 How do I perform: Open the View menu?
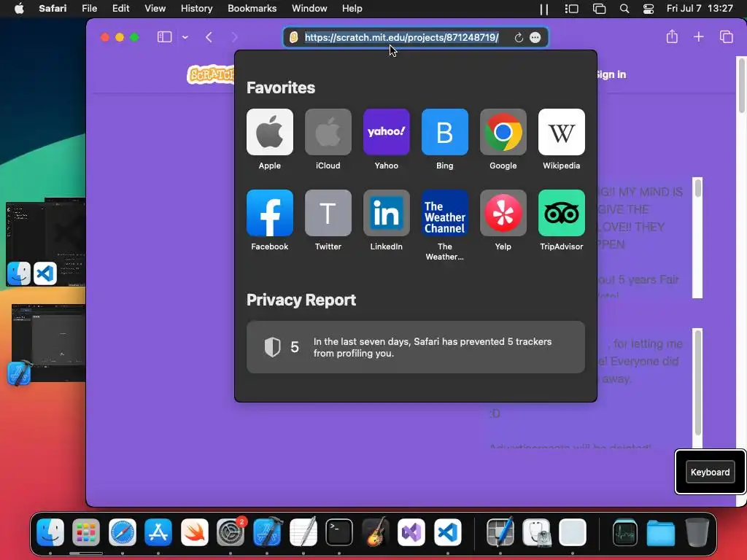point(155,9)
